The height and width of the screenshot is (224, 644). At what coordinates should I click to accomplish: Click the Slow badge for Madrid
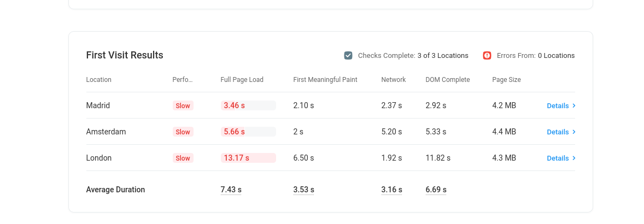coord(183,105)
